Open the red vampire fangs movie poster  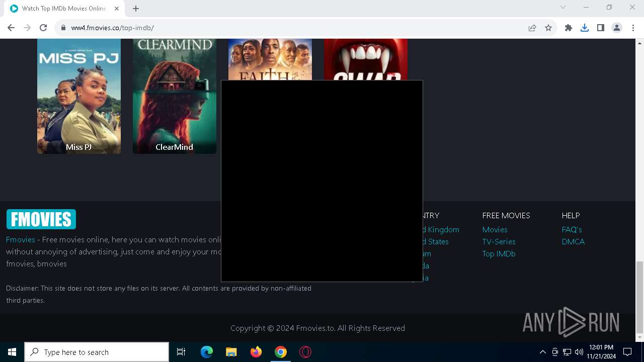click(366, 59)
